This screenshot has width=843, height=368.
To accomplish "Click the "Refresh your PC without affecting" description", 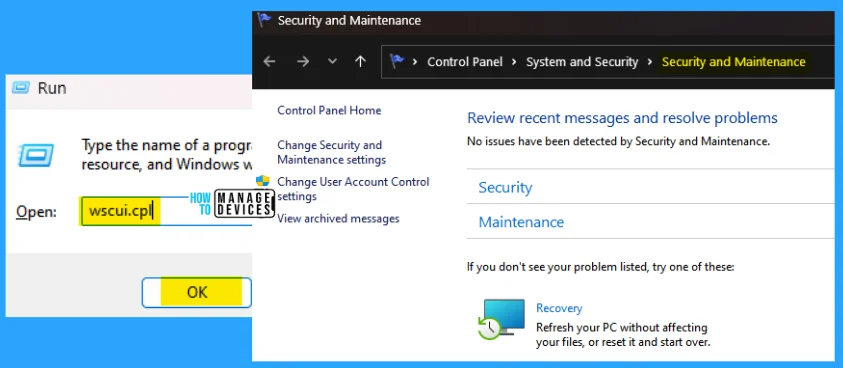I will coord(623,335).
